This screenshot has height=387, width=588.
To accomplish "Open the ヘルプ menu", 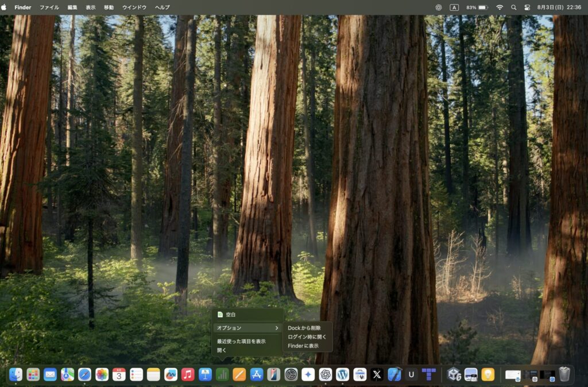I will click(163, 7).
